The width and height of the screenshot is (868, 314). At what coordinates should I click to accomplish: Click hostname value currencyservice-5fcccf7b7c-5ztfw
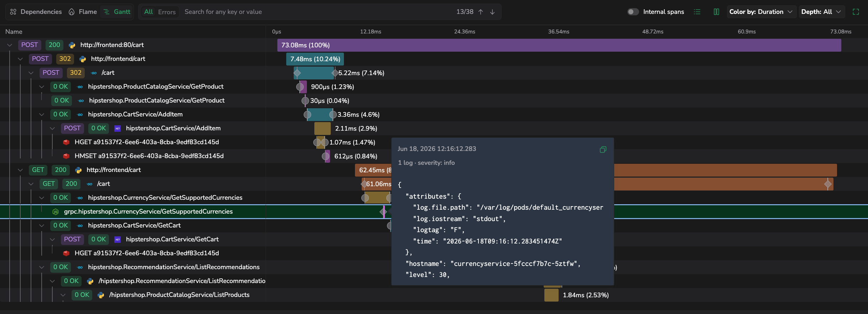click(x=513, y=264)
